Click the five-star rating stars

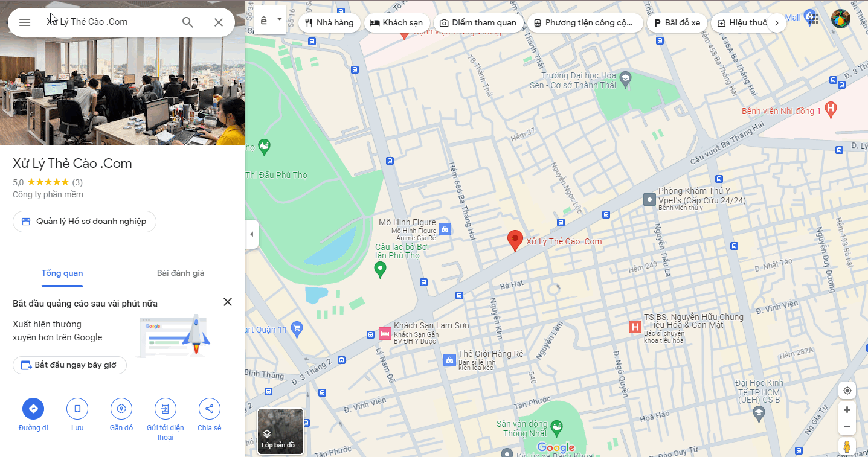coord(48,182)
